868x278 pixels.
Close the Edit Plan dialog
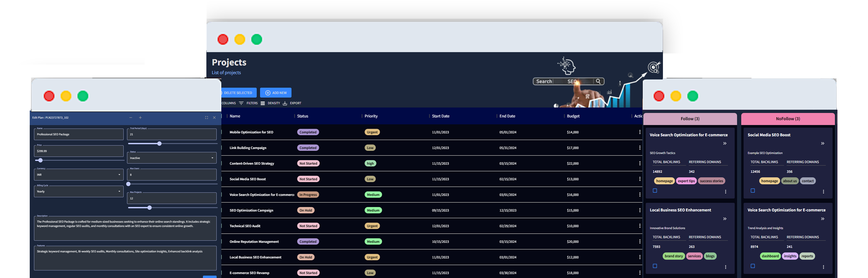(x=214, y=117)
